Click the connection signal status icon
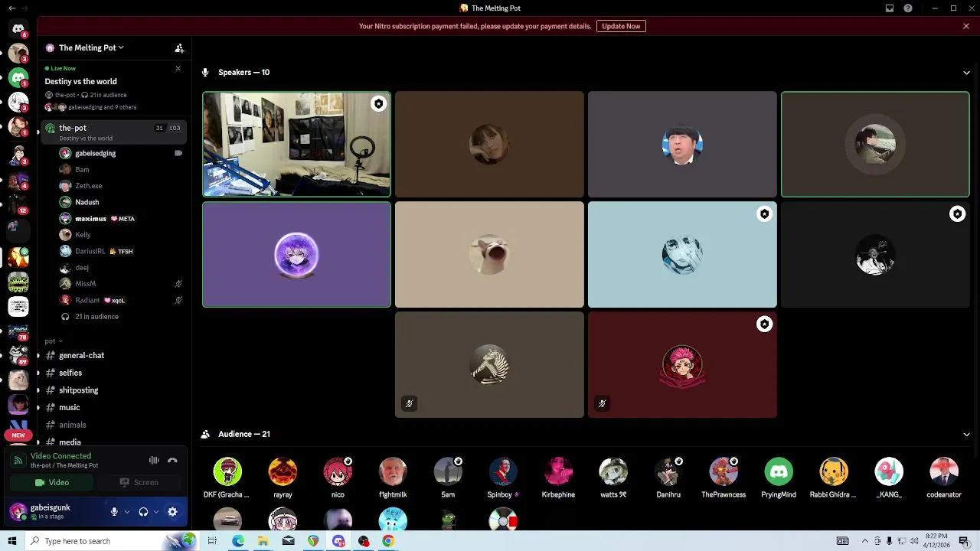This screenshot has height=551, width=980. pyautogui.click(x=18, y=460)
